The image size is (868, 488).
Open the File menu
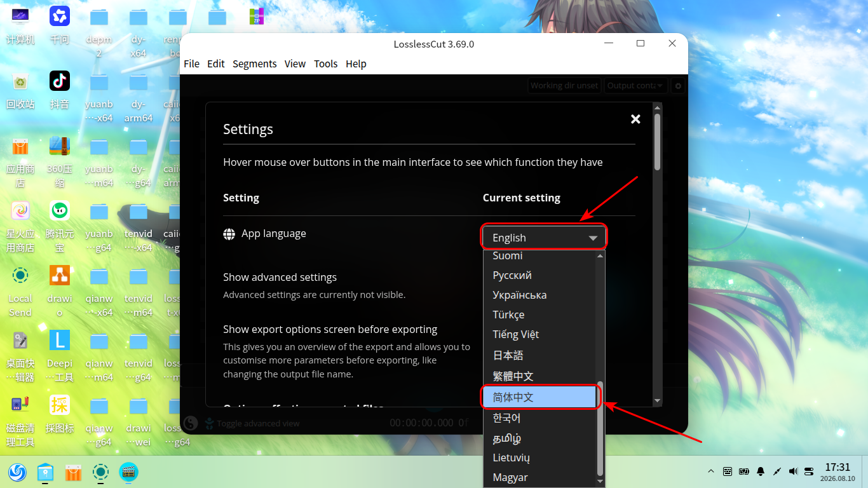pos(191,64)
